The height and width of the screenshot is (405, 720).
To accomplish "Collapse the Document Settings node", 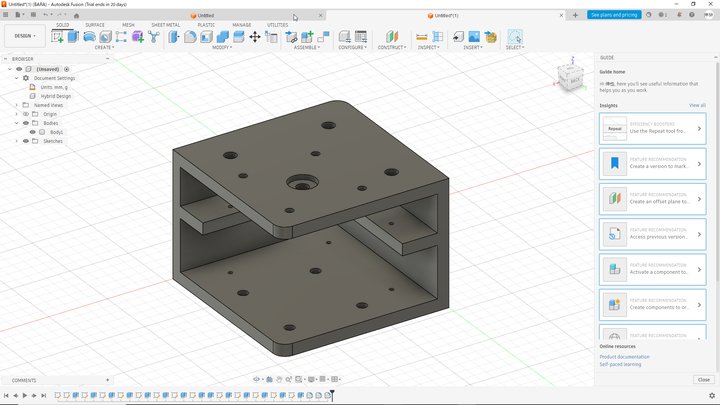I will (x=17, y=78).
